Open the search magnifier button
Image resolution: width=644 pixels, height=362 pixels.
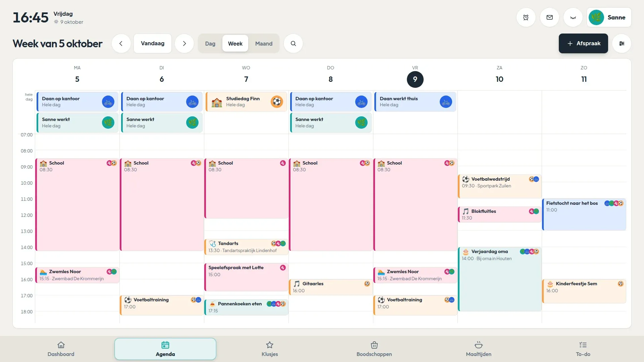(293, 44)
